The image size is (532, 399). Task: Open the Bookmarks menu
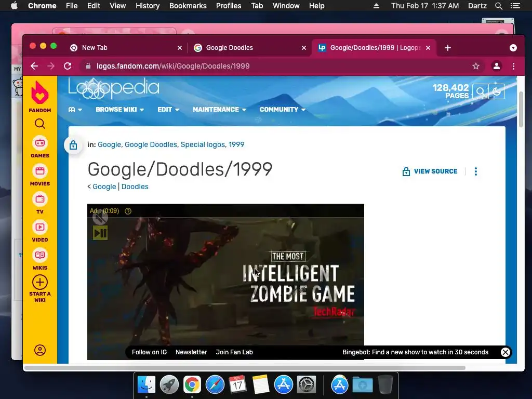pos(188,6)
